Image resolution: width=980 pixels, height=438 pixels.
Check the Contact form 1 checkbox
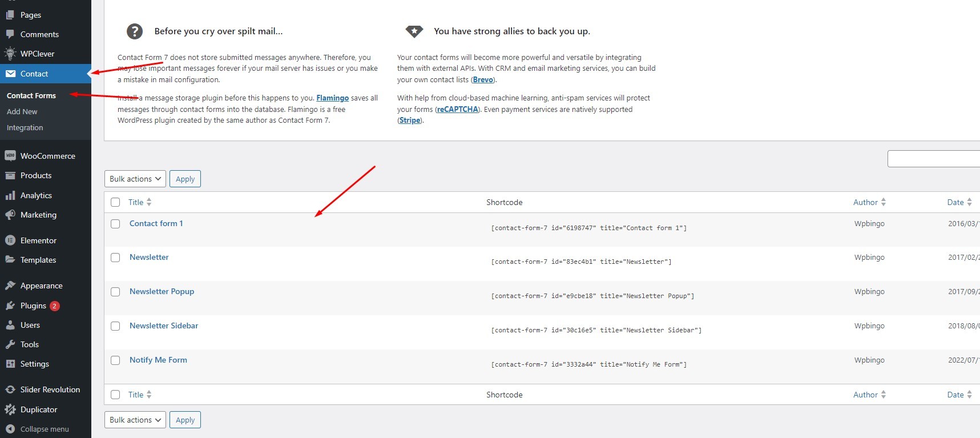click(x=115, y=224)
